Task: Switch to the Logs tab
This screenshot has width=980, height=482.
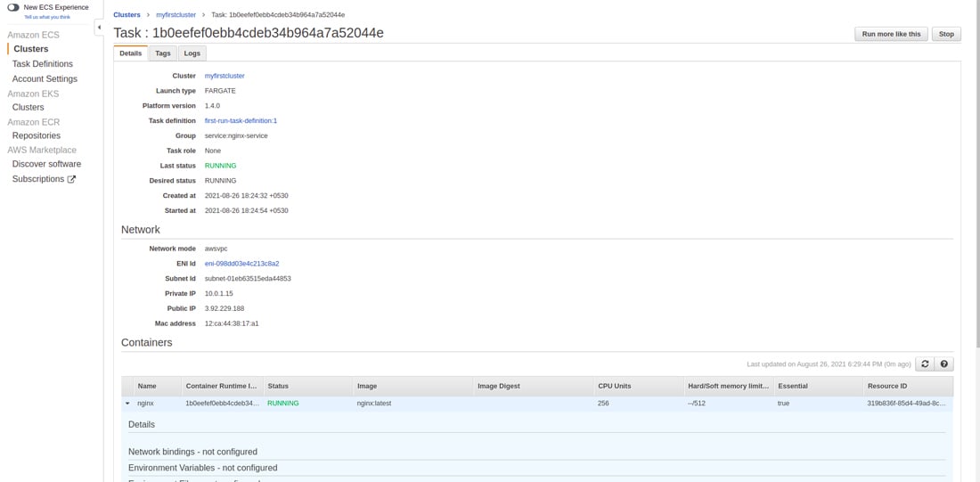Action: [x=192, y=53]
